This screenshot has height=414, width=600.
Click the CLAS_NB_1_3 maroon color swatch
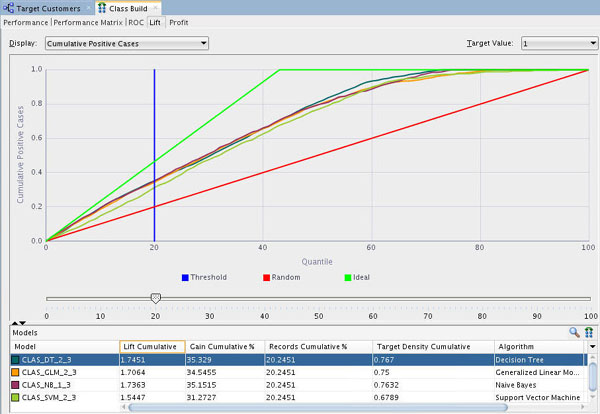[x=15, y=385]
